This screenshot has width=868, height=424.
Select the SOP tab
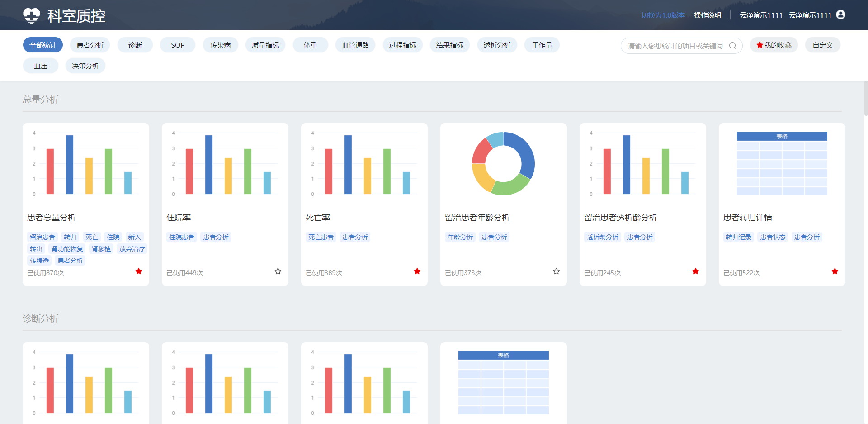pos(178,45)
